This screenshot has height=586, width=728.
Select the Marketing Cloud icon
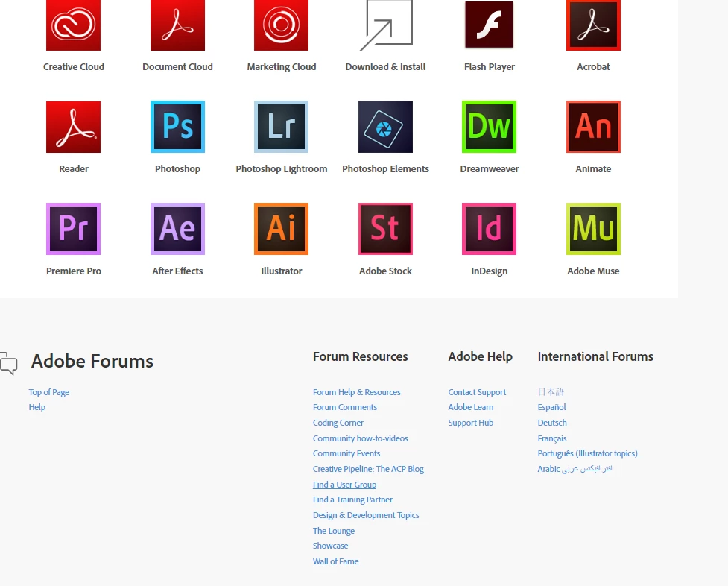click(282, 25)
